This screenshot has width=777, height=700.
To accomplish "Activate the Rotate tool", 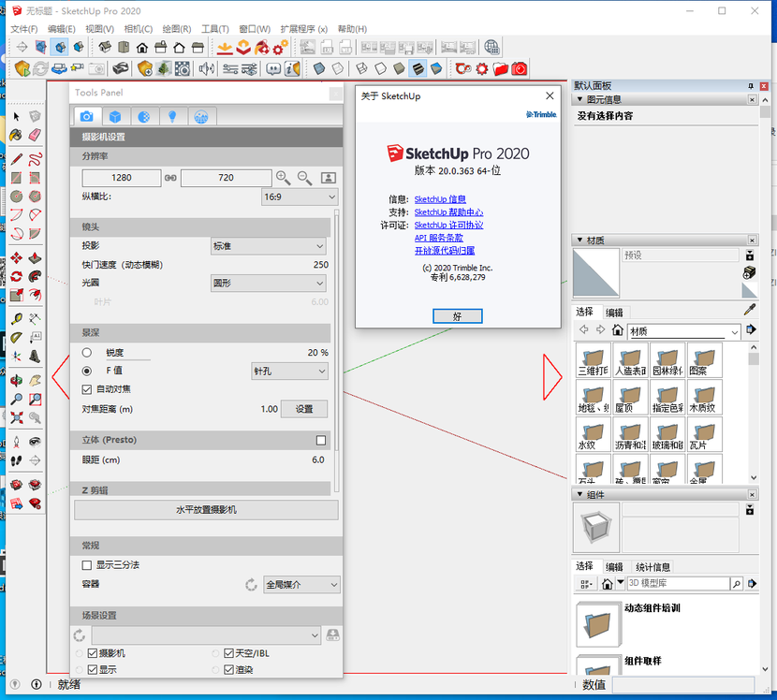I will click(16, 277).
